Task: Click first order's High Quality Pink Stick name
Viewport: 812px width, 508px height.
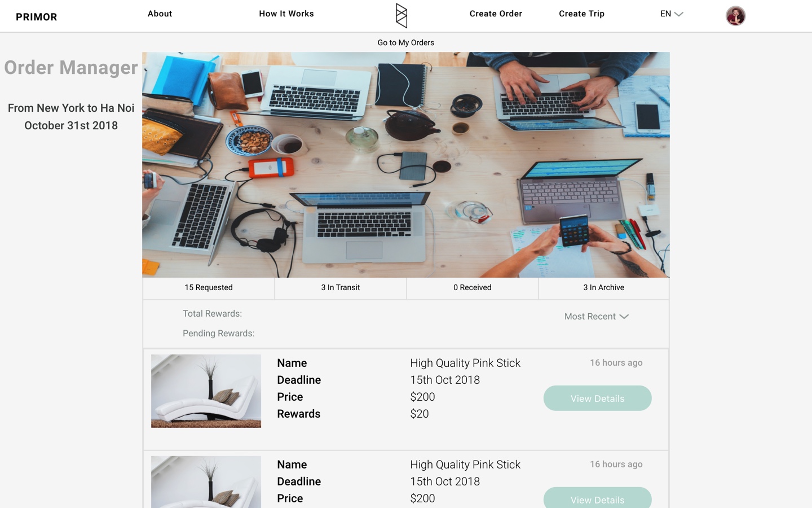Action: (465, 363)
